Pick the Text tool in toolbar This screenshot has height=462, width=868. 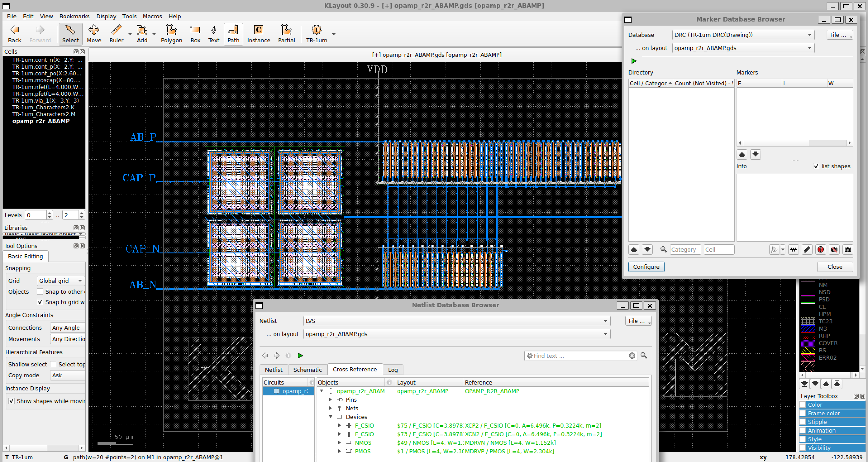(214, 34)
